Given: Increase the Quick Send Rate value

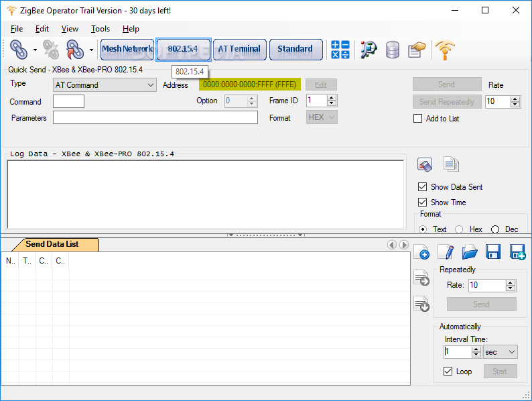Looking at the screenshot, I should click(x=515, y=99).
